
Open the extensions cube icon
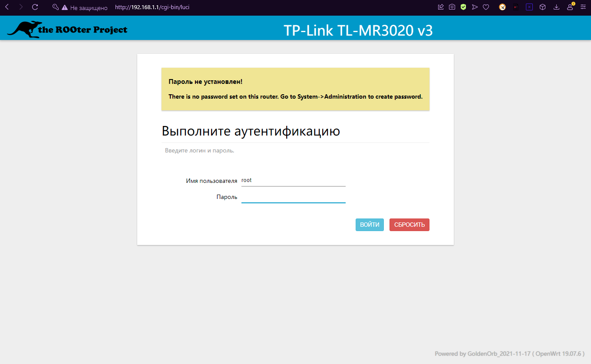point(543,7)
